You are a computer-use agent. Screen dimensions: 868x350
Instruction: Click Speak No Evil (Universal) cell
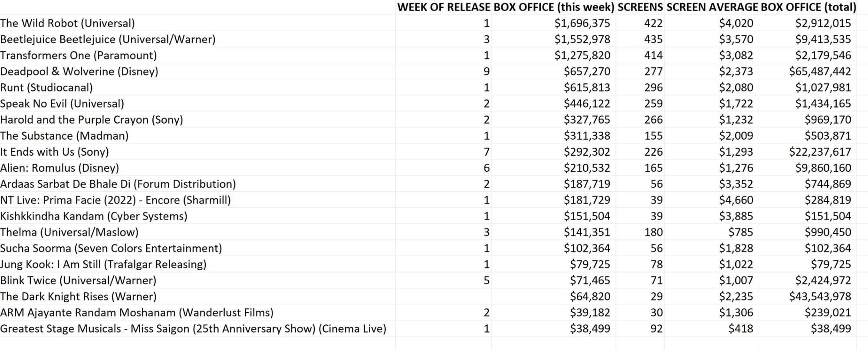62,104
